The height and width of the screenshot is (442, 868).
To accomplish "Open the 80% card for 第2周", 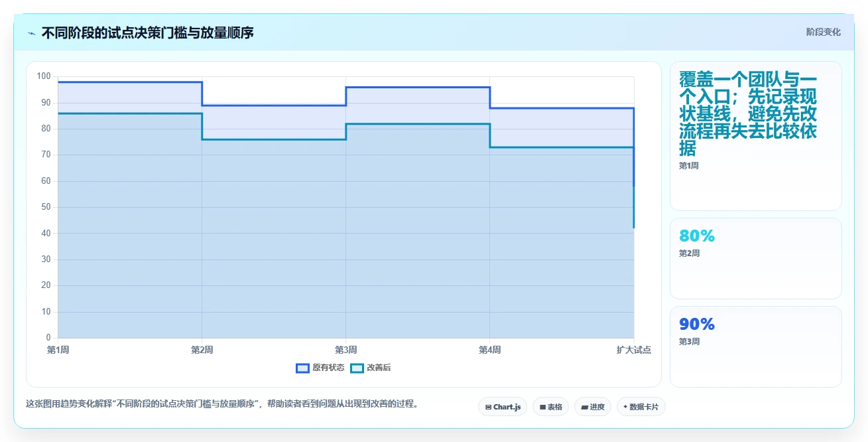I will pos(756,258).
